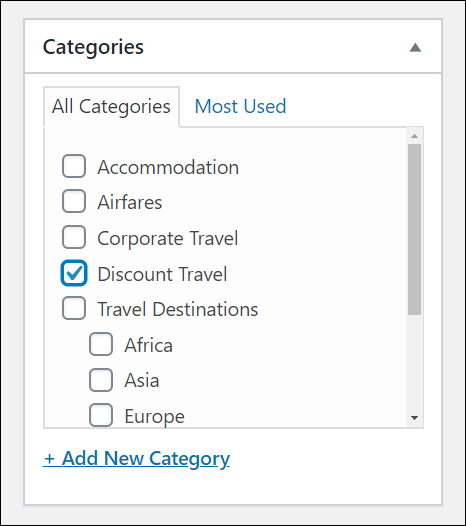Tick the Travel Destinations checkbox
466x526 pixels.
[74, 308]
